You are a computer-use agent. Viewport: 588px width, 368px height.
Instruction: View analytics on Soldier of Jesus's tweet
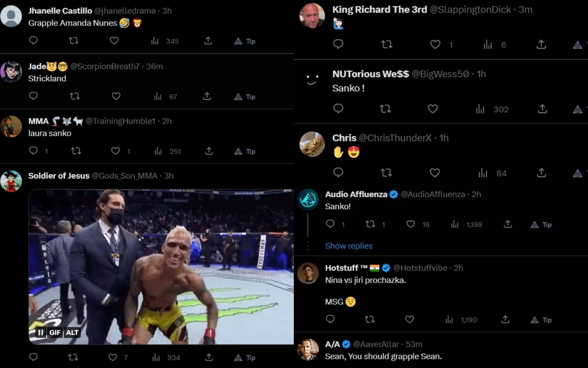(156, 357)
